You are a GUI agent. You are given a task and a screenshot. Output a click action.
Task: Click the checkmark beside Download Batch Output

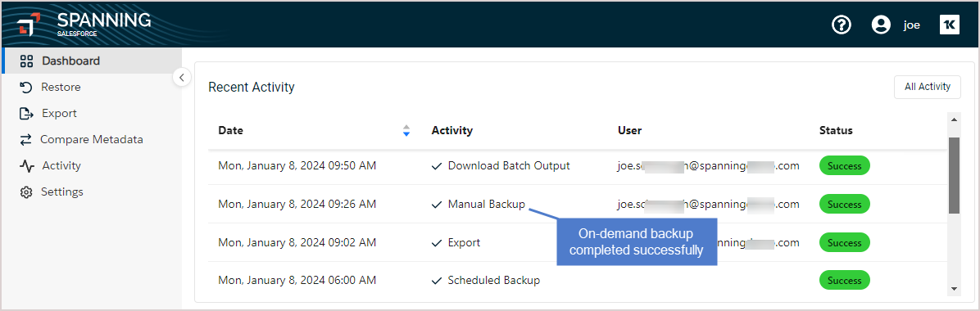(x=437, y=166)
